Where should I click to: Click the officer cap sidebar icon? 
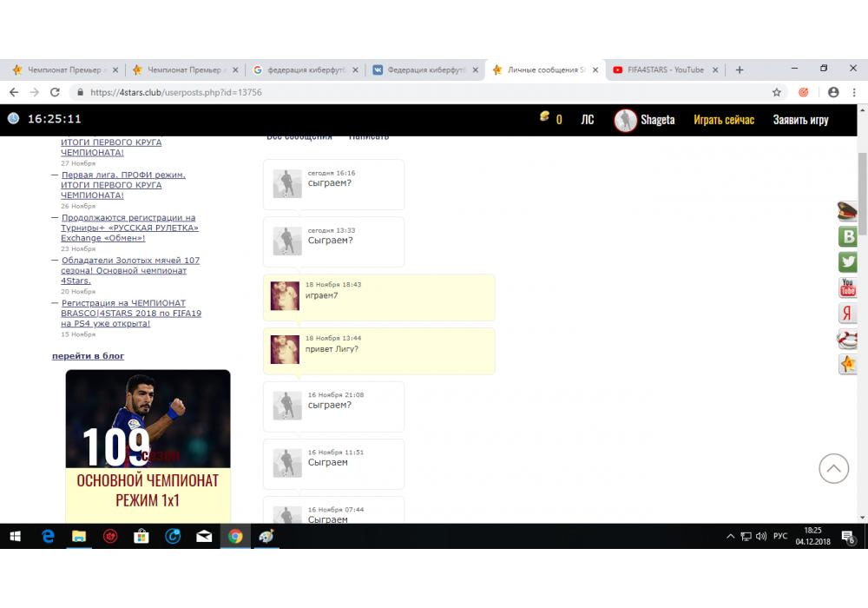coord(848,210)
